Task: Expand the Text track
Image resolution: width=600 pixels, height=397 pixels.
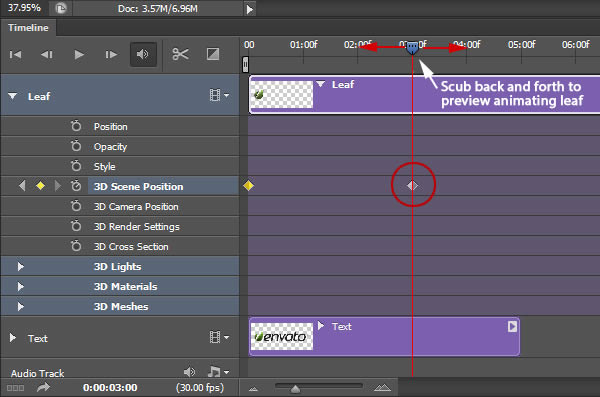Action: pos(13,338)
